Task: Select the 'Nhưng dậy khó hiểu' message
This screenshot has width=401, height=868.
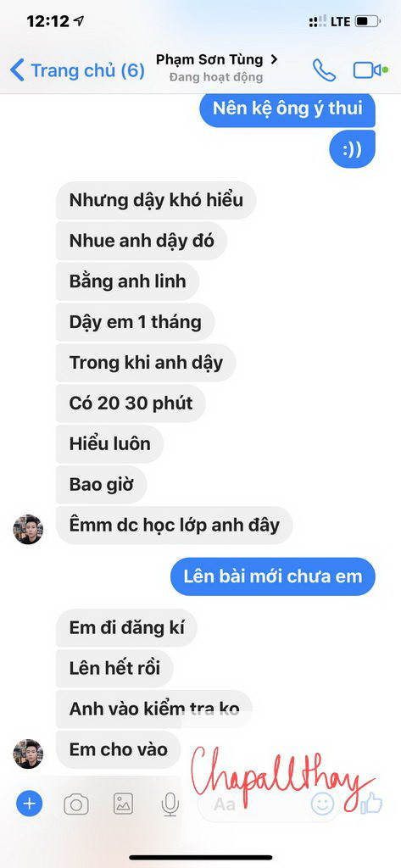Action: click(156, 200)
